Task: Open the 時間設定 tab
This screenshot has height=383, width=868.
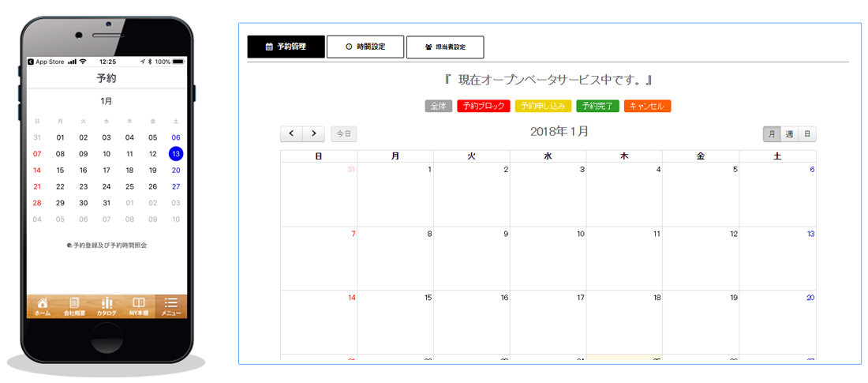Action: 365,47
